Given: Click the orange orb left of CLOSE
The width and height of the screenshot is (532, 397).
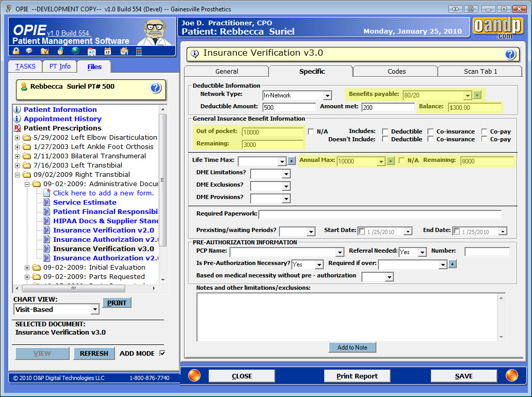Looking at the screenshot, I should coord(194,376).
